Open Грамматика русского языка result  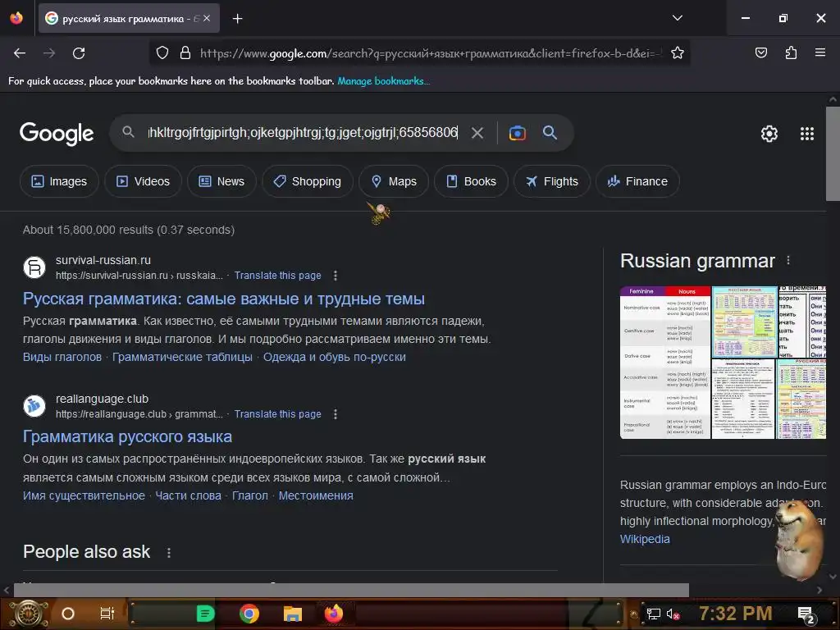point(127,436)
